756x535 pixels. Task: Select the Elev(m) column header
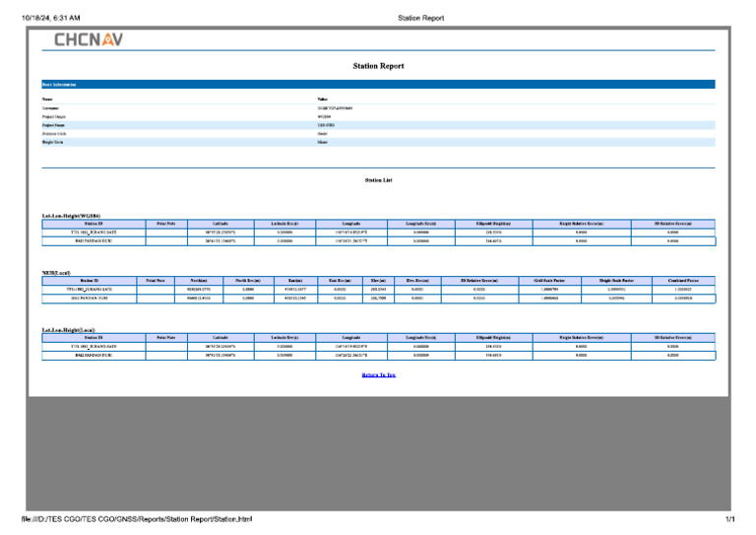(x=377, y=281)
